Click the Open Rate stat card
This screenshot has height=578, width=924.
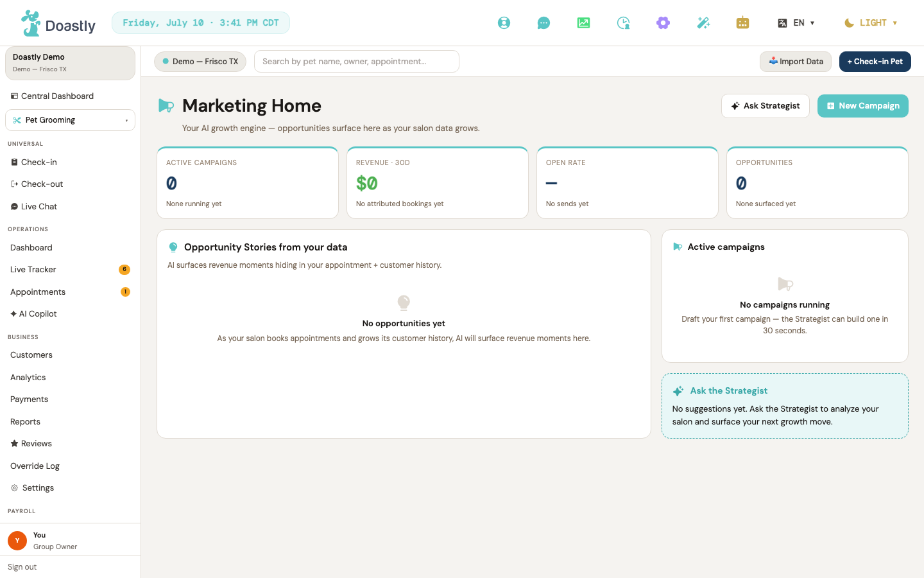point(628,183)
